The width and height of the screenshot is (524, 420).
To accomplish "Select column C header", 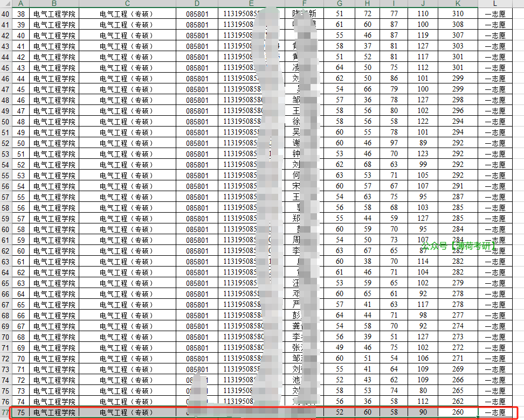I will point(127,4).
